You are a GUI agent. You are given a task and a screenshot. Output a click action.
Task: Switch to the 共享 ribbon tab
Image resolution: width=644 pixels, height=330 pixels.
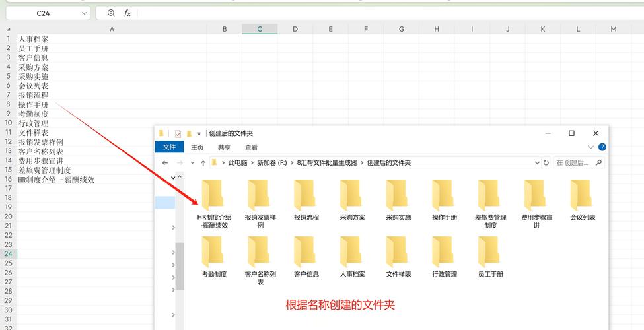(x=224, y=147)
